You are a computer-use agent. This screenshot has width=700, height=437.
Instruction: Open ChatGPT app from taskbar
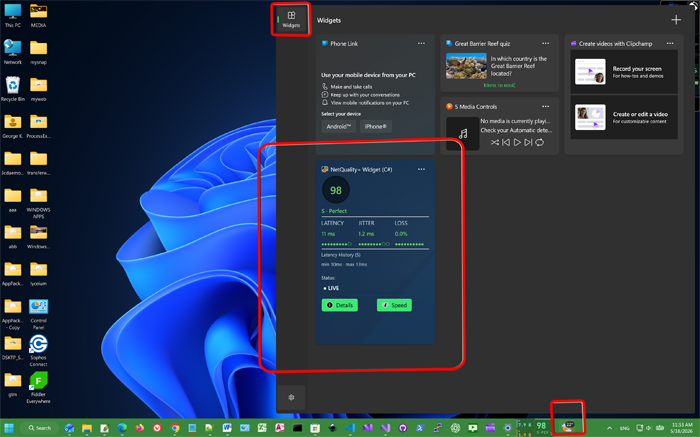455,428
